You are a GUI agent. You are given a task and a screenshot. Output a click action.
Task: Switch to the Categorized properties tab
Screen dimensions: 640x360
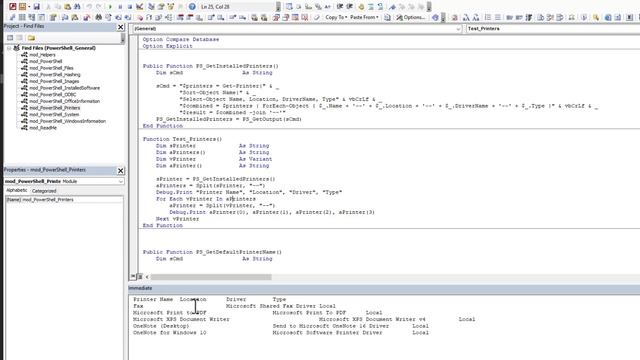tap(44, 191)
